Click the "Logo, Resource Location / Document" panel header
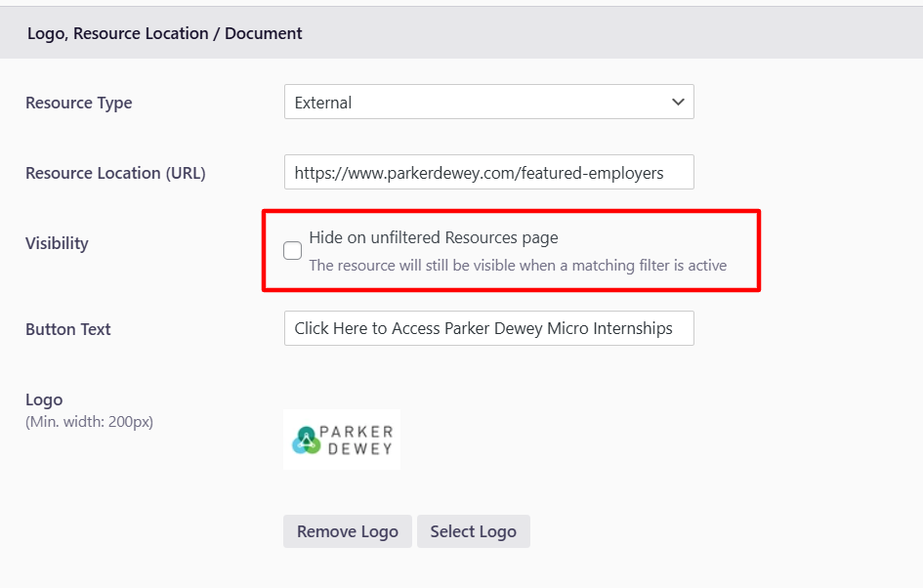This screenshot has height=588, width=923. tap(165, 33)
